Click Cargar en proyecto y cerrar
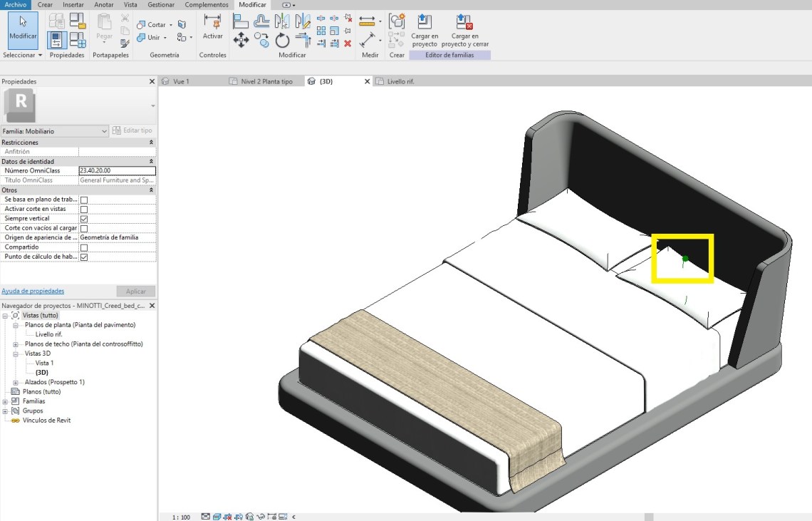812x521 pixels. (464, 29)
